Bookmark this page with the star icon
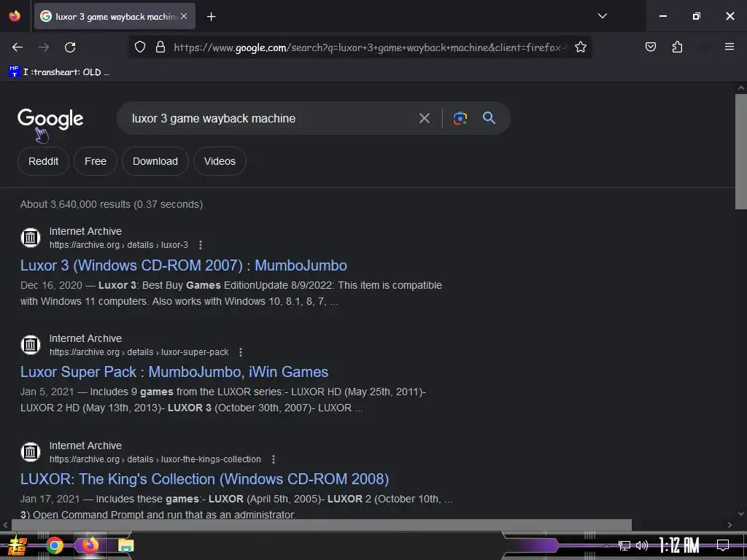Image resolution: width=747 pixels, height=560 pixels. pos(580,47)
